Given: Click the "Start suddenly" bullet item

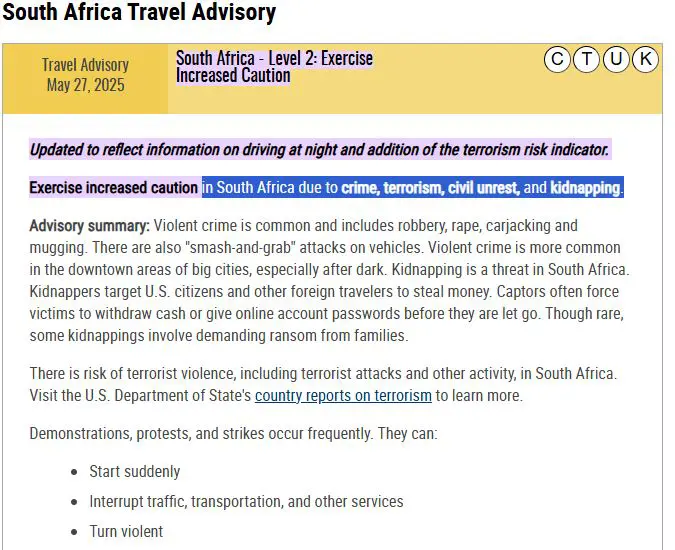Looking at the screenshot, I should [x=135, y=472].
